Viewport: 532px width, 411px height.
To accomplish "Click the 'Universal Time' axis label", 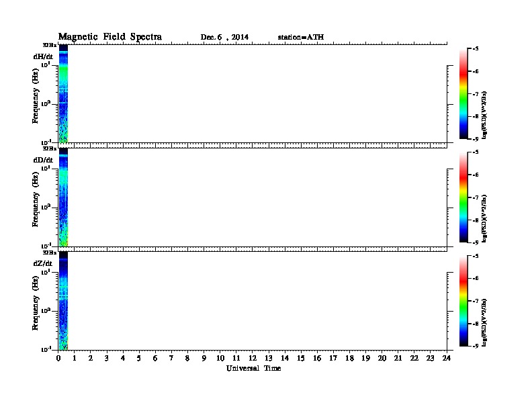I will [254, 368].
